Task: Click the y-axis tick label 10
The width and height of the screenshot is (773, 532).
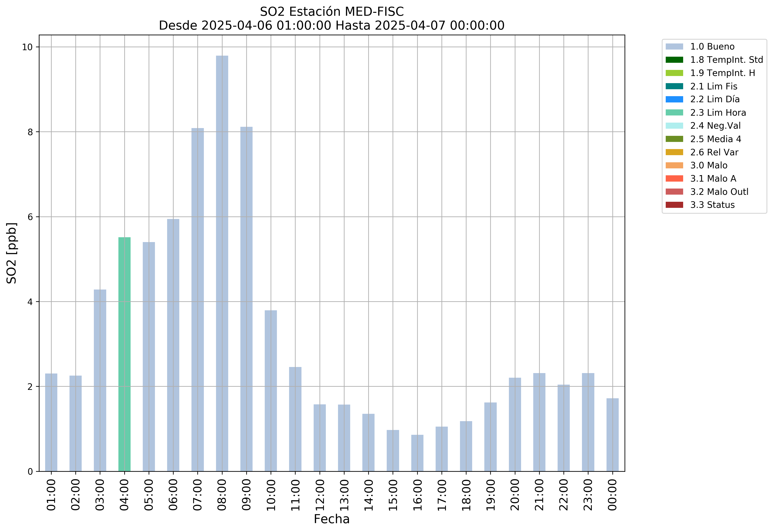Action: click(x=27, y=47)
